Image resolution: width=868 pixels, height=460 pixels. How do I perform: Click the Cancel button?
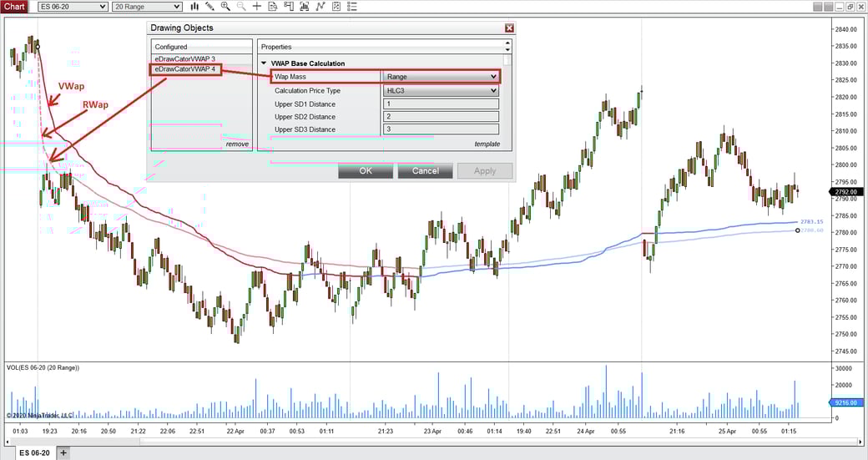[x=425, y=170]
